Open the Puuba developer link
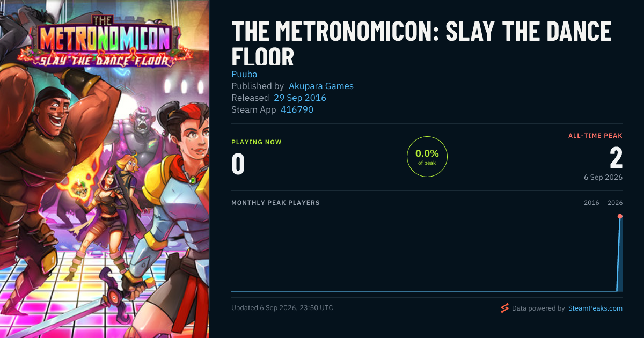This screenshot has height=338, width=644. point(244,74)
